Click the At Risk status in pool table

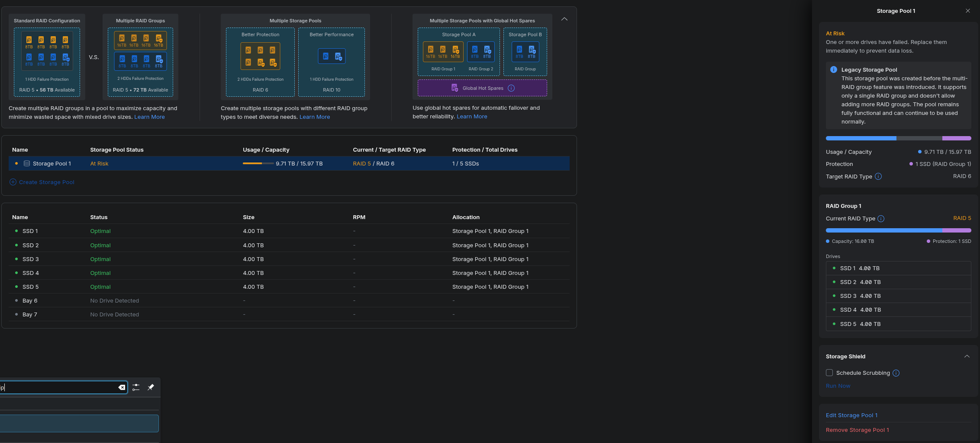[99, 163]
